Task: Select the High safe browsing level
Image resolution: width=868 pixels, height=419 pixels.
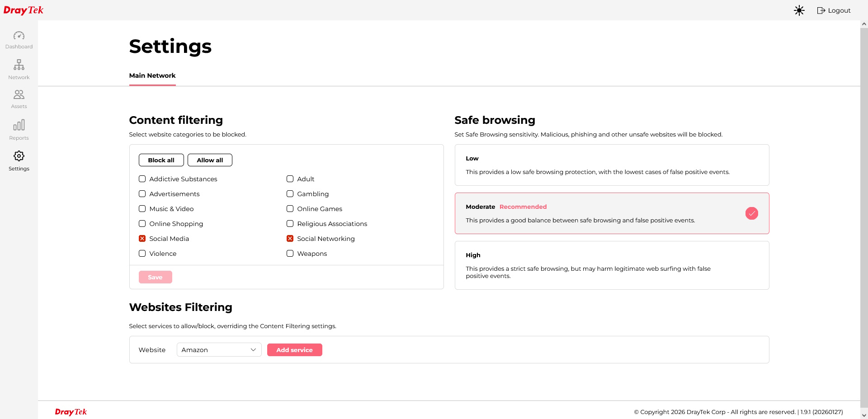Action: (612, 265)
